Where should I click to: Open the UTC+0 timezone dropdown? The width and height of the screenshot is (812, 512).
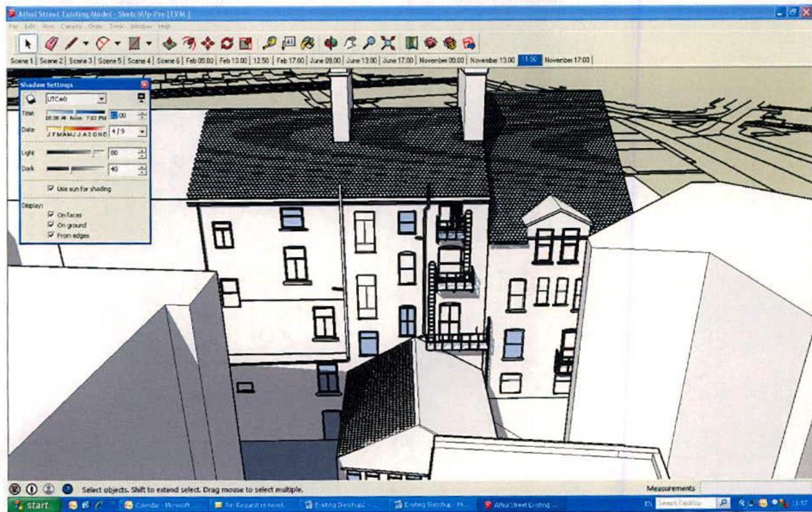click(101, 98)
